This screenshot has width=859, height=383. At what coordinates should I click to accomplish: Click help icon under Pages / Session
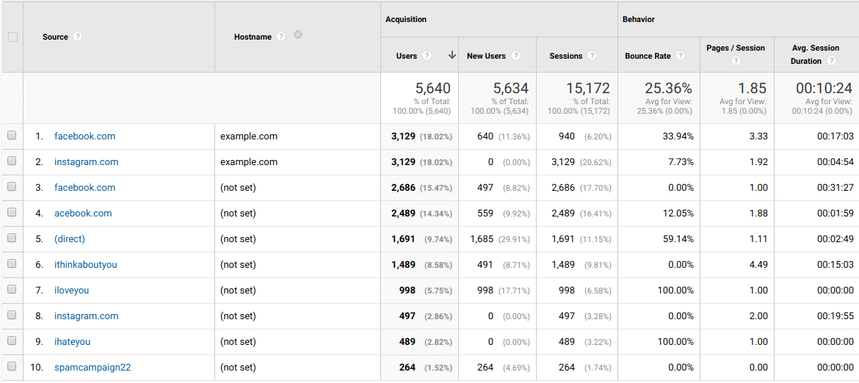click(736, 61)
